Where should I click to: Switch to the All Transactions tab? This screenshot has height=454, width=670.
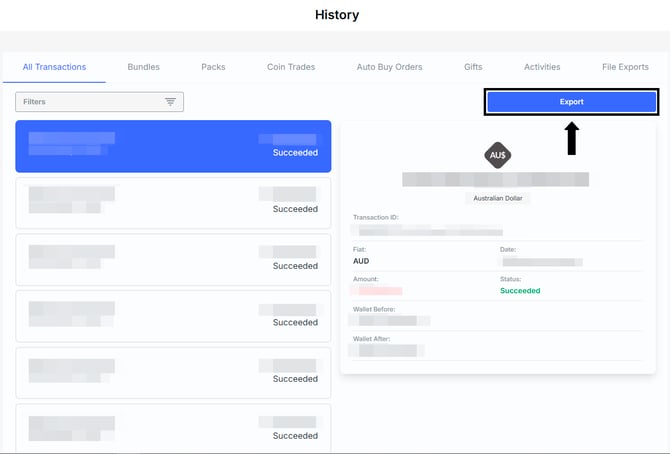54,67
